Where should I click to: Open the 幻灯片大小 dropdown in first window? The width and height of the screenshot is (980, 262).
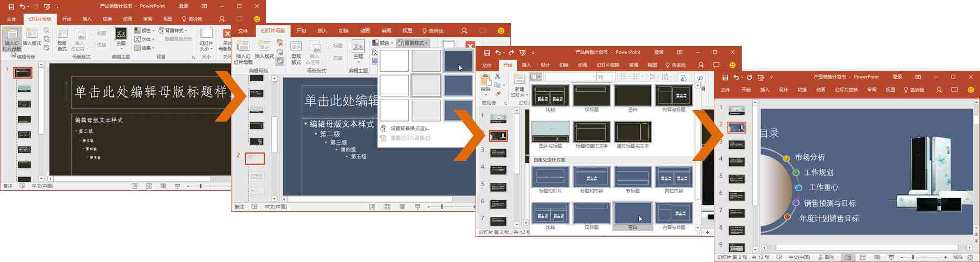(x=206, y=40)
